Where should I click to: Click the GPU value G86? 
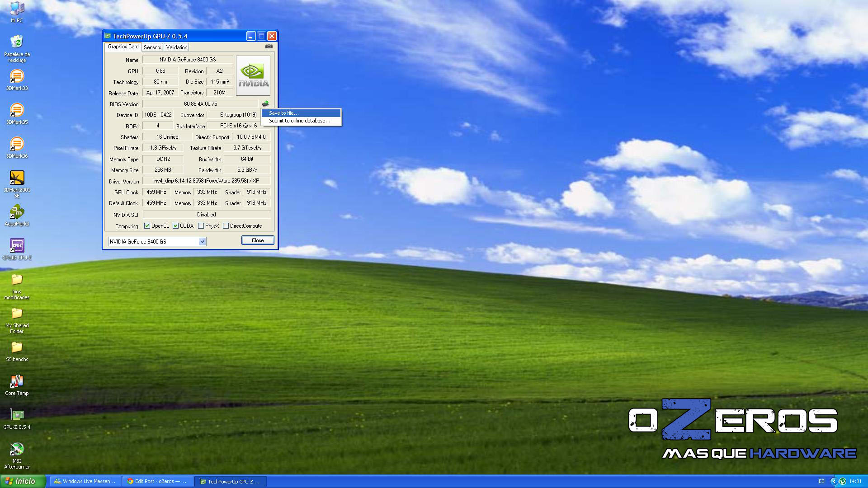(160, 71)
